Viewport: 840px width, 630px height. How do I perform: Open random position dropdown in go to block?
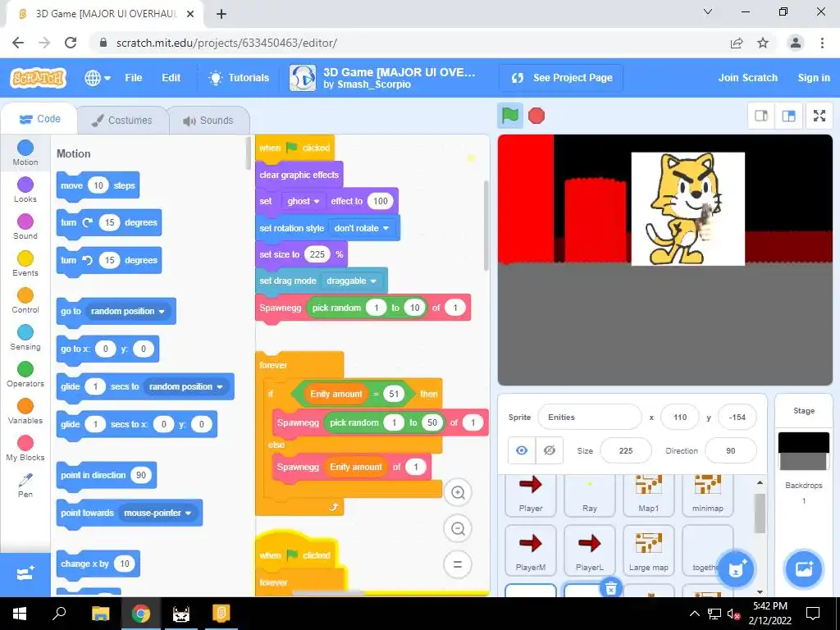click(x=127, y=311)
